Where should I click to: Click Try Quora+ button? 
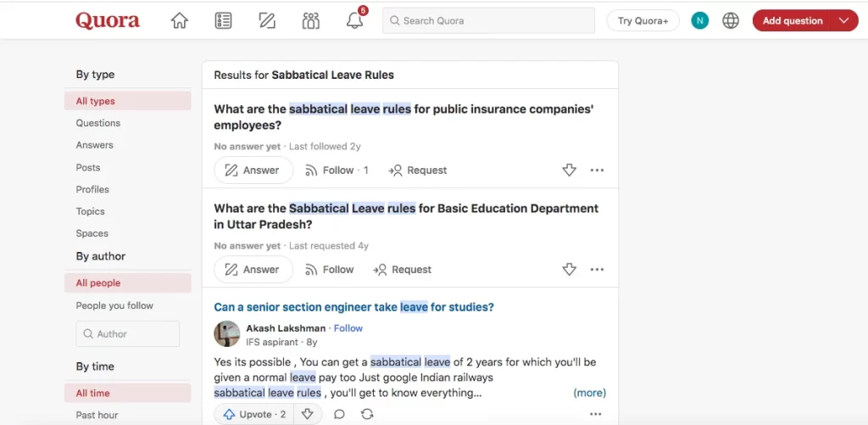click(x=643, y=20)
